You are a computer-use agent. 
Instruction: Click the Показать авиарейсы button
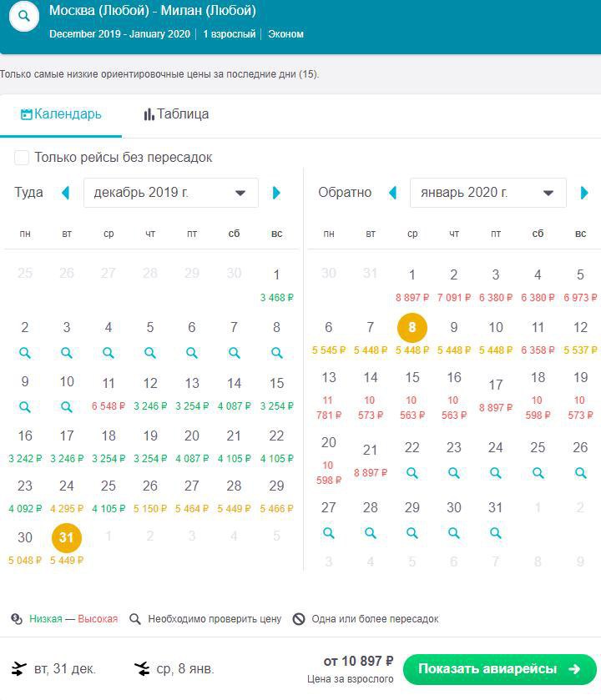500,669
